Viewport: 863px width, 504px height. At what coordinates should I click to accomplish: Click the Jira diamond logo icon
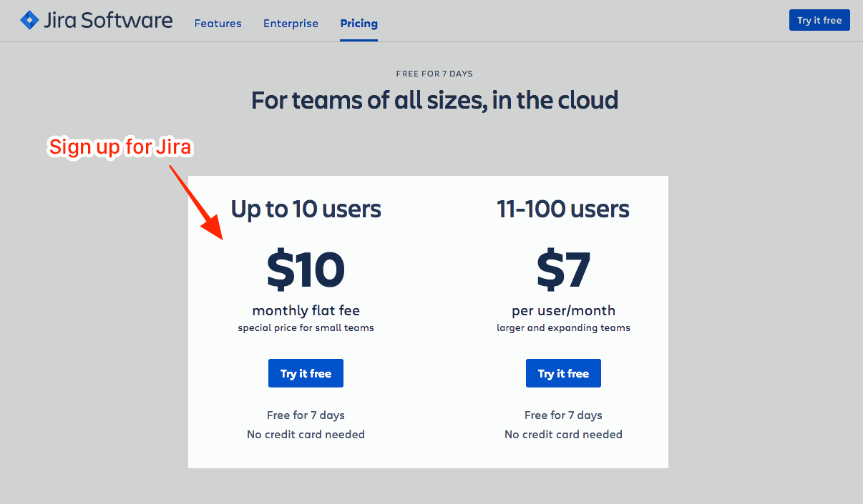(x=29, y=21)
